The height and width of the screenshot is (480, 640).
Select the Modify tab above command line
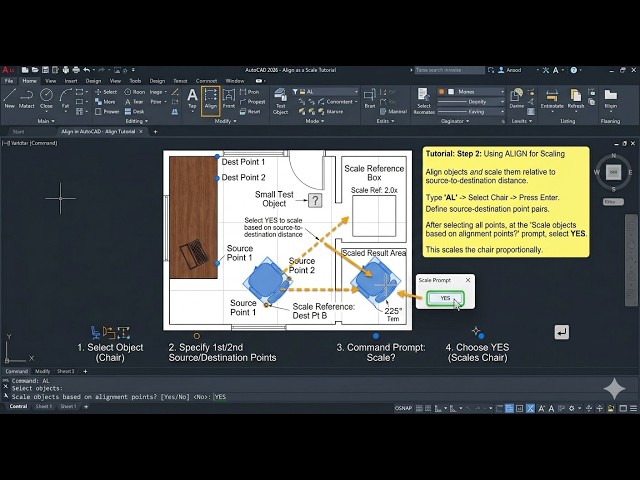pyautogui.click(x=42, y=371)
